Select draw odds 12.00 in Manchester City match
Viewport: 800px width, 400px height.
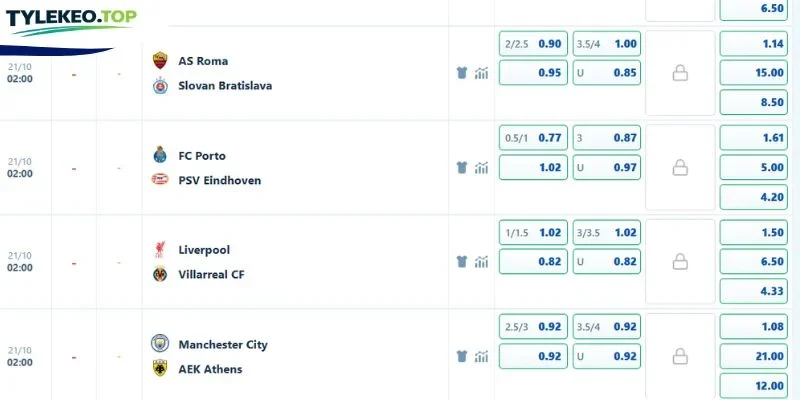coord(754,386)
